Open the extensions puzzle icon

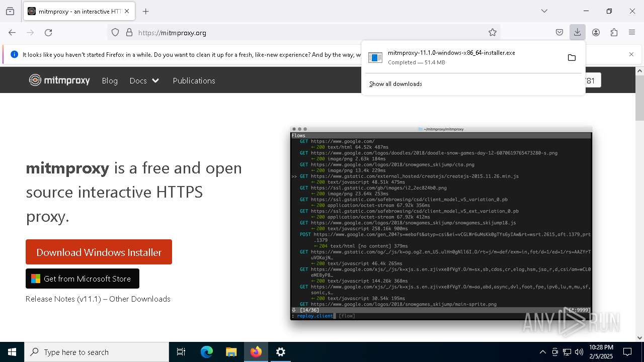pos(614,33)
